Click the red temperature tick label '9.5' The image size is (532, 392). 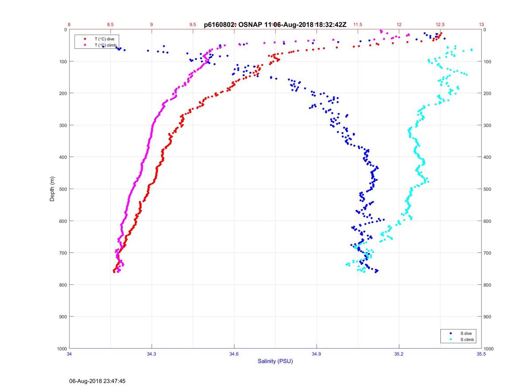(193, 25)
